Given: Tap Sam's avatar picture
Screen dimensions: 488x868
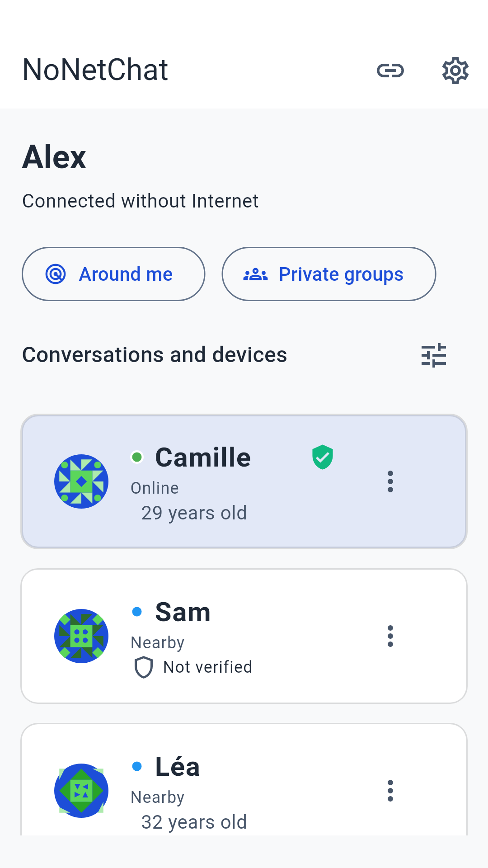Looking at the screenshot, I should tap(81, 636).
